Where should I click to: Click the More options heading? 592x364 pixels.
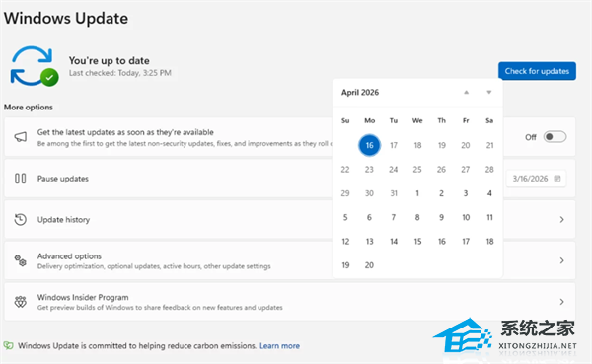[x=29, y=108]
